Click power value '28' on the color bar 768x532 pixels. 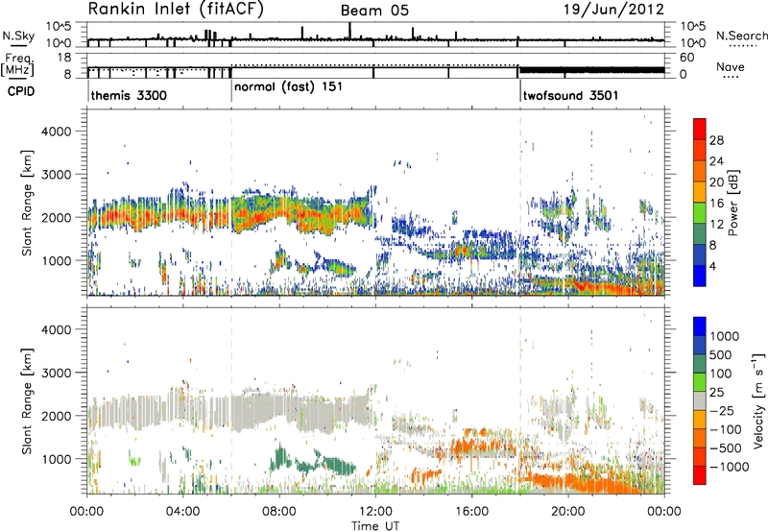point(716,140)
